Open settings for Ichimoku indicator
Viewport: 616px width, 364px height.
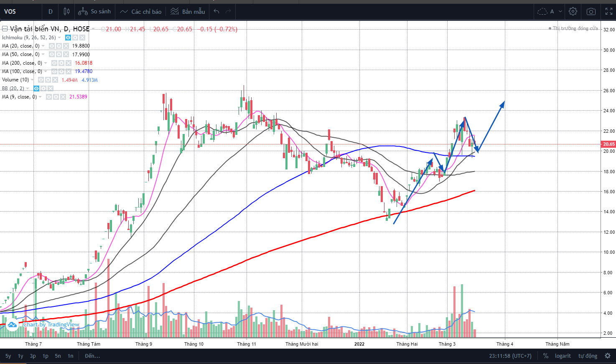coord(75,38)
